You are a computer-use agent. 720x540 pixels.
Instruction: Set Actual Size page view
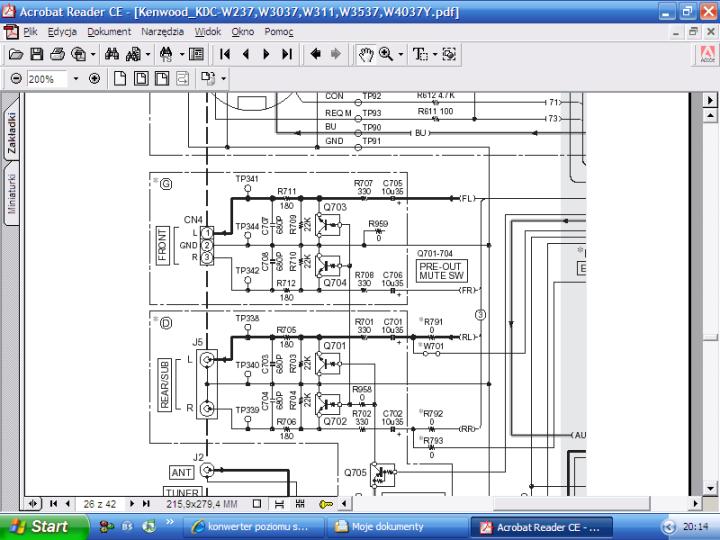point(120,79)
